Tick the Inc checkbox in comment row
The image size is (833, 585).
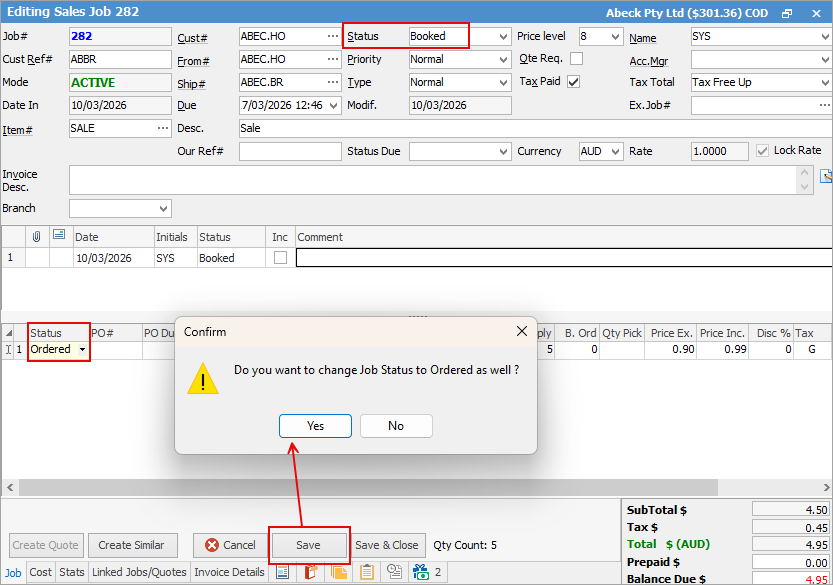click(280, 258)
